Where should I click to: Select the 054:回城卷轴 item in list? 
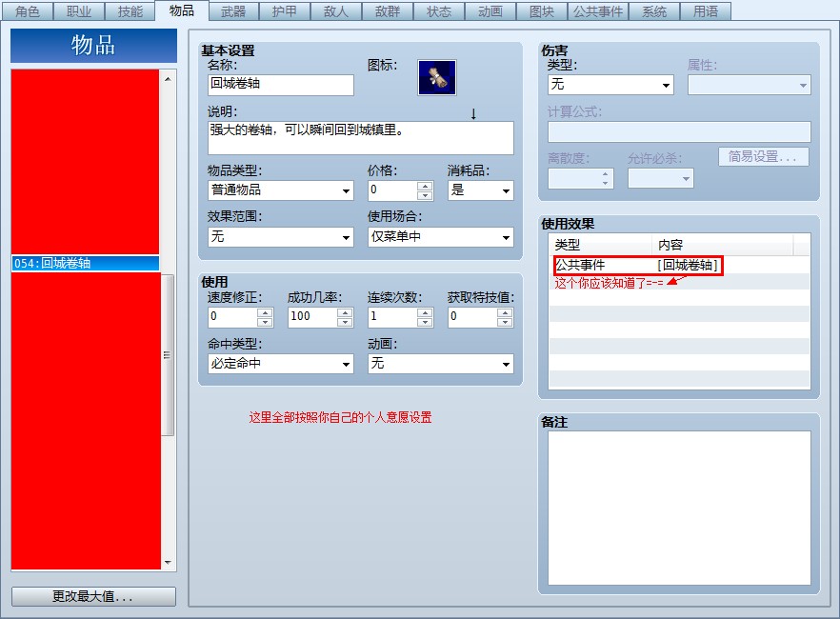[86, 264]
